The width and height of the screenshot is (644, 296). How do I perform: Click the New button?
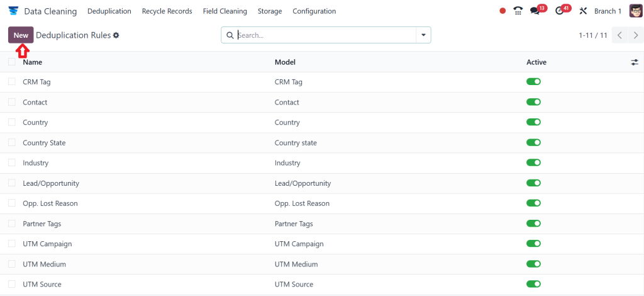[21, 35]
